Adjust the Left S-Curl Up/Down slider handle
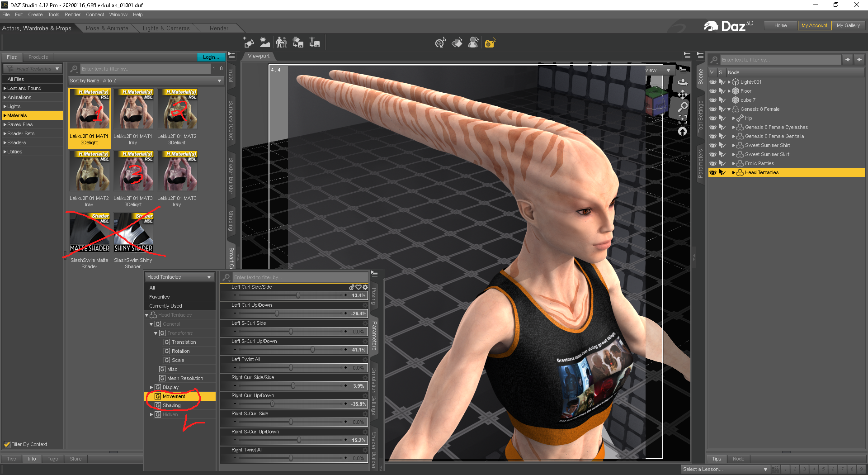Screen dimensions: 868x475 tap(312, 350)
